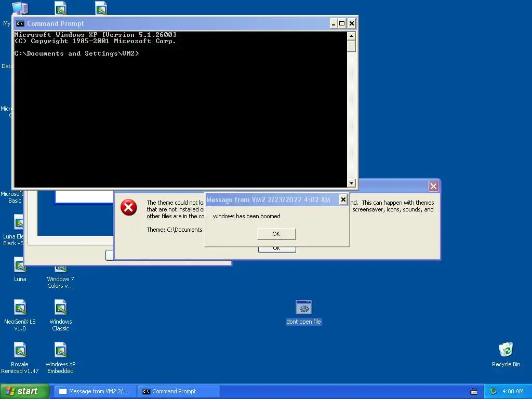Click OK button in theme error dialog

pyautogui.click(x=277, y=249)
